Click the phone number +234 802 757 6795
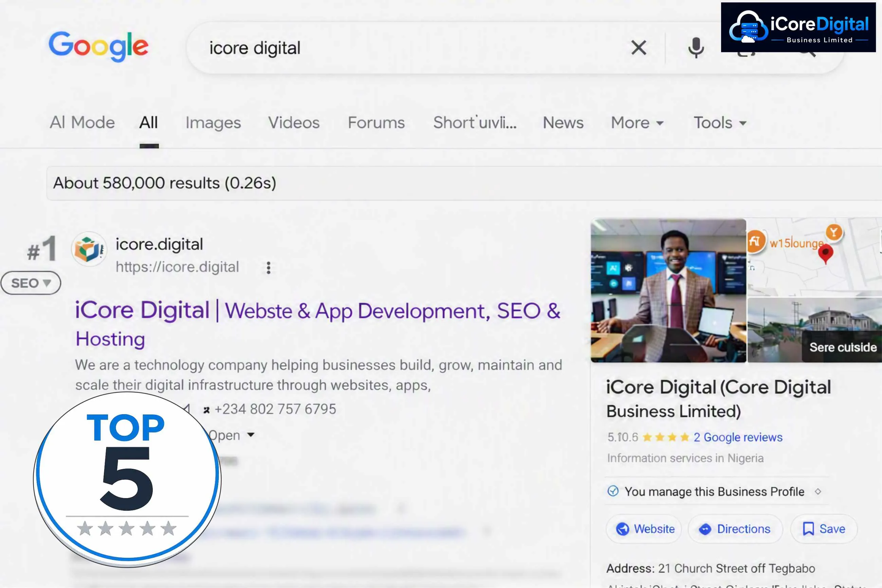 (x=275, y=409)
